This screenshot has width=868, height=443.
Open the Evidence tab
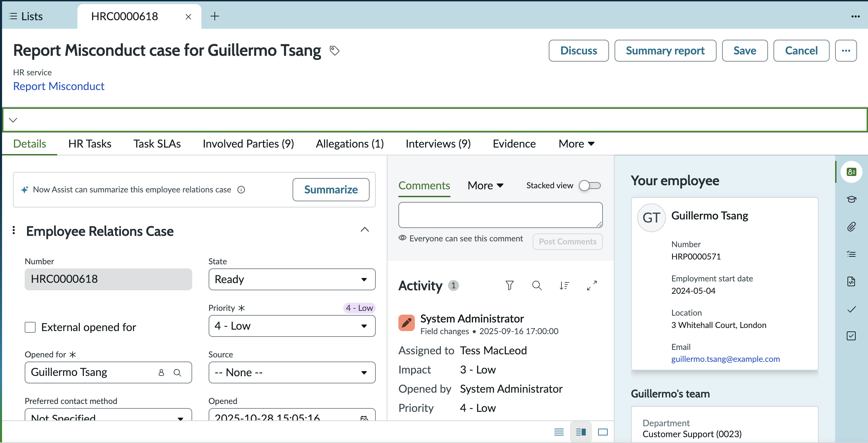click(x=514, y=144)
